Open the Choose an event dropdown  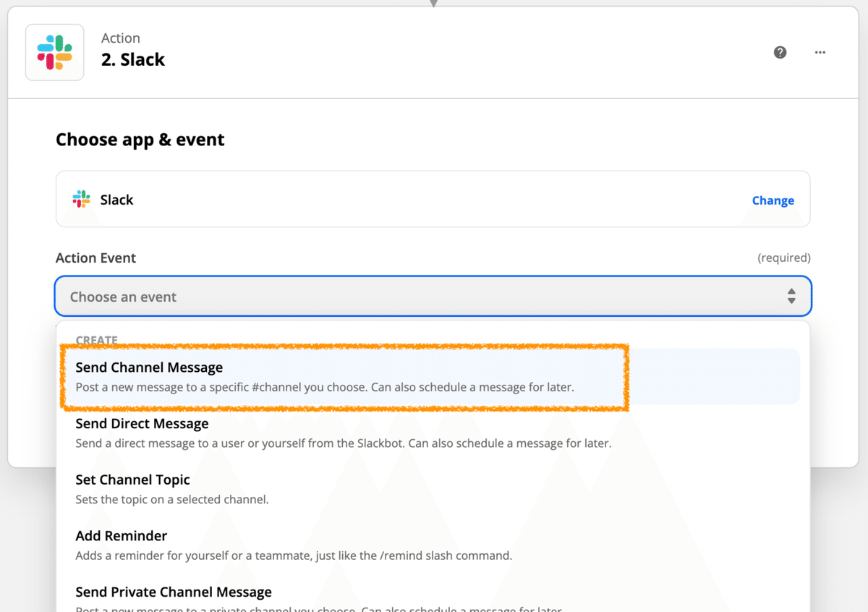click(433, 297)
